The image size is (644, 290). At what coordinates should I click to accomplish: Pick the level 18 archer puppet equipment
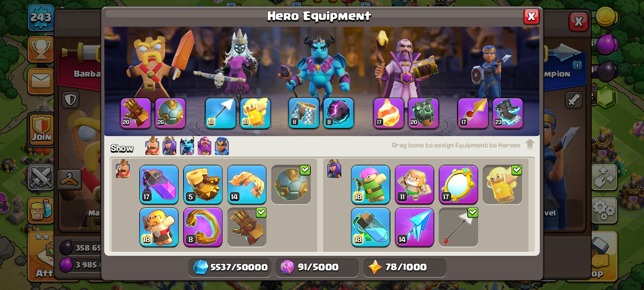371,184
